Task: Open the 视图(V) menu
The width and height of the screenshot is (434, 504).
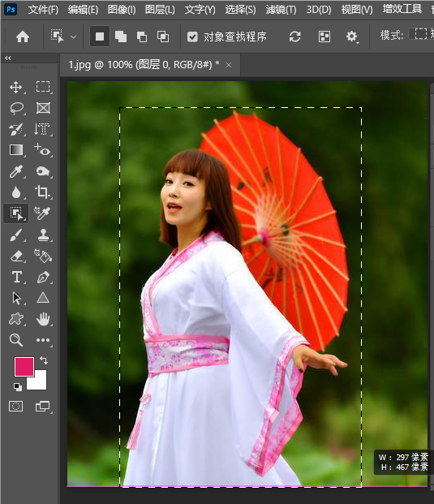Action: pos(357,10)
